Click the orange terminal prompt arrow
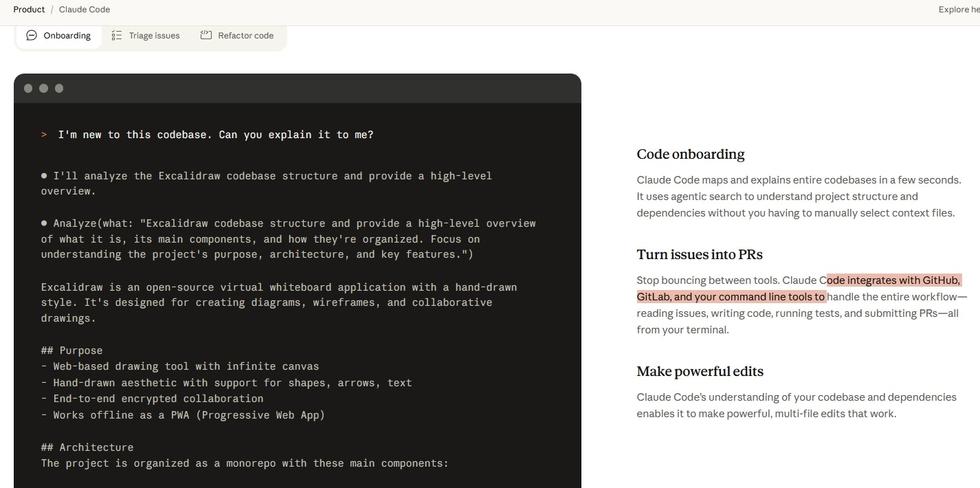This screenshot has width=980, height=488. [44, 135]
